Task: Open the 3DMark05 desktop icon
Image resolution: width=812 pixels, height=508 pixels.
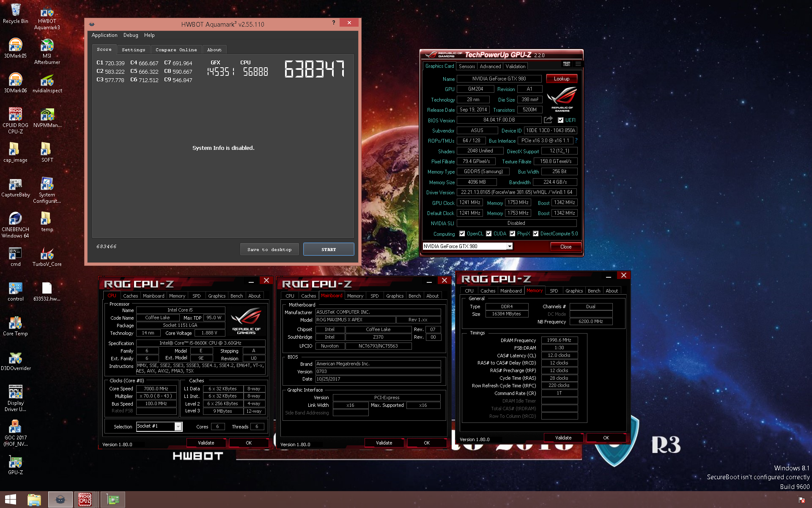Action: (x=16, y=48)
